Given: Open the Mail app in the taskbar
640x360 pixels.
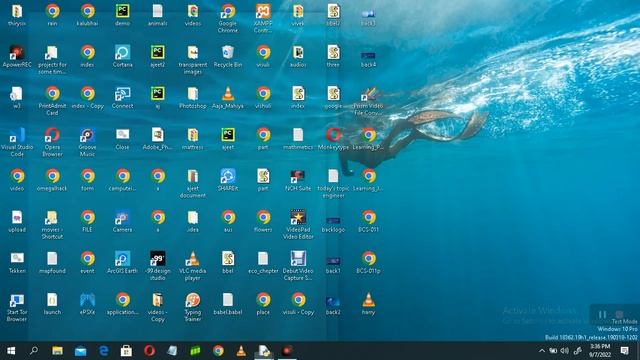Looking at the screenshot, I should [x=80, y=351].
